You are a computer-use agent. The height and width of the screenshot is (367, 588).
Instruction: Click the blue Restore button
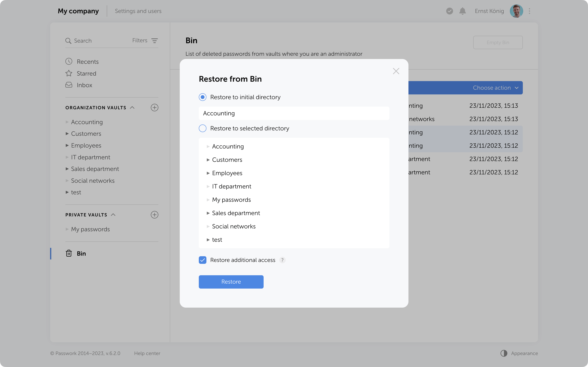pyautogui.click(x=231, y=282)
